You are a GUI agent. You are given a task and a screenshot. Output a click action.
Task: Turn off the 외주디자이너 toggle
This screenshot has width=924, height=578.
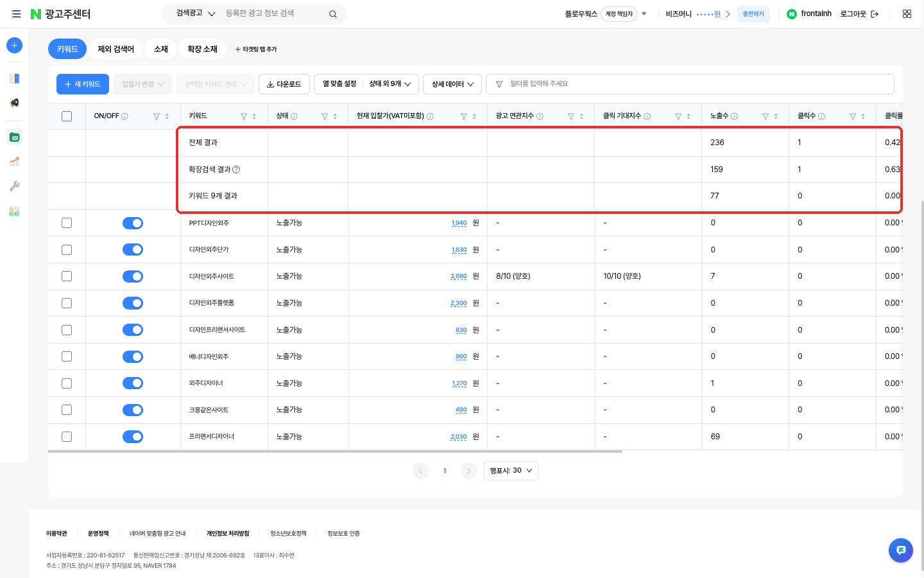pos(133,383)
